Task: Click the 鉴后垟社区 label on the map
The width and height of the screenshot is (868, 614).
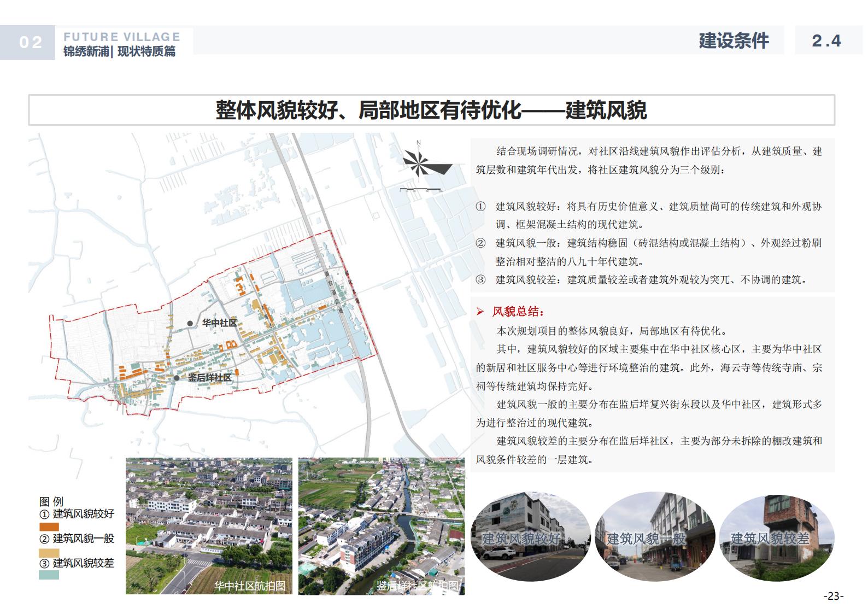Action: coord(209,378)
